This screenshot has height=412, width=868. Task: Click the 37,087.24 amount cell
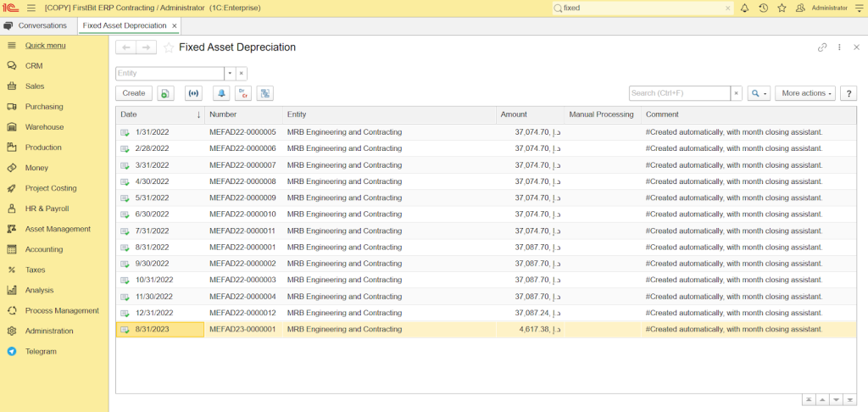(x=530, y=313)
